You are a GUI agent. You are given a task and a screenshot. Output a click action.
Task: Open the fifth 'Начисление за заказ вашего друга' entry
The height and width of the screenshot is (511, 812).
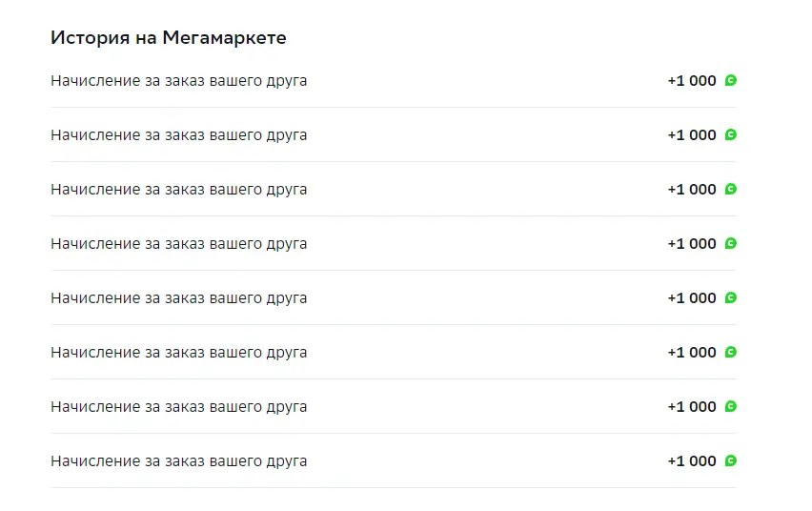(394, 298)
